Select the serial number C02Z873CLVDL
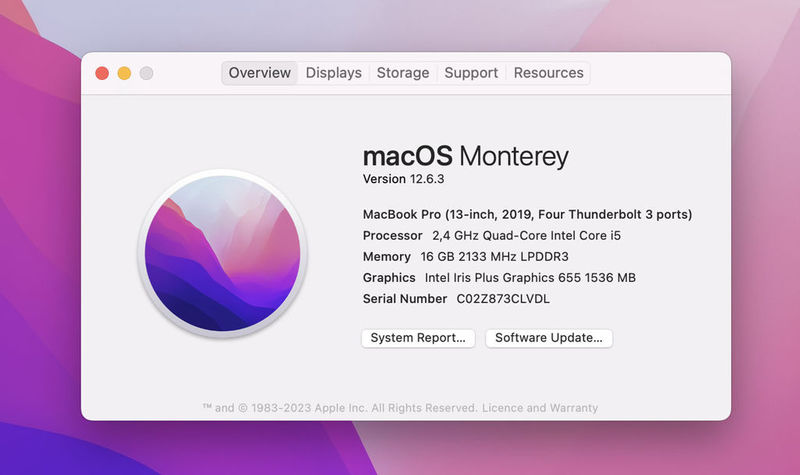The width and height of the screenshot is (800, 475). [503, 299]
